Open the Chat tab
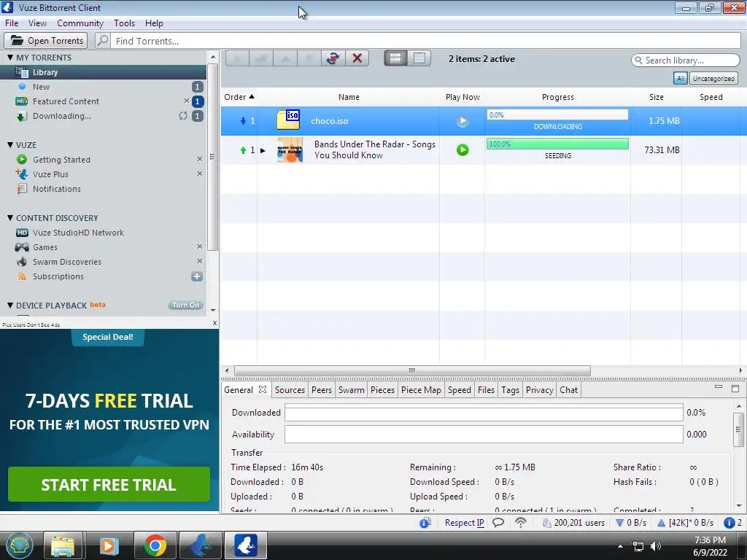Viewport: 747px width, 560px height. [568, 390]
